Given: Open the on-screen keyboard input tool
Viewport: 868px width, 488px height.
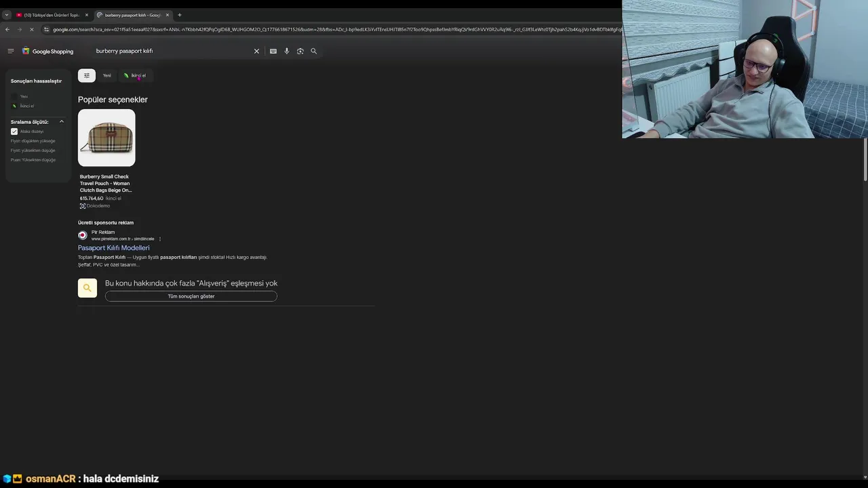Looking at the screenshot, I should click(273, 51).
